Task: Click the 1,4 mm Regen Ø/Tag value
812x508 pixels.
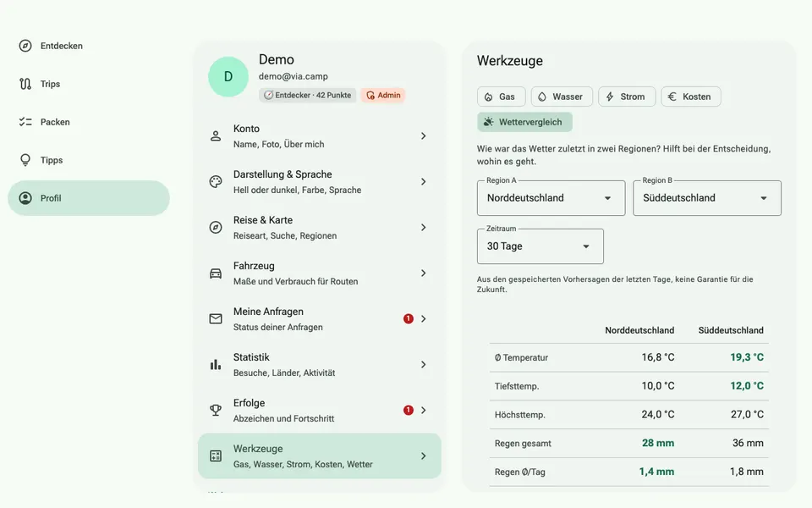Action: [x=656, y=472]
